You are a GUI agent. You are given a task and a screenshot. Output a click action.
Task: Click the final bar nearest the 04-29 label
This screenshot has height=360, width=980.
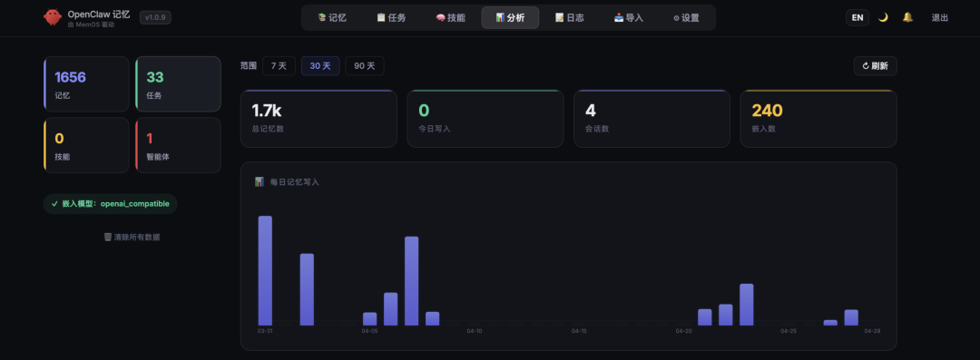[851, 317]
